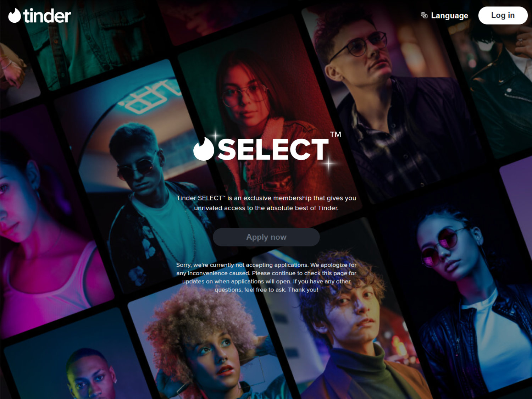Click the large SELECT title text
The width and height of the screenshot is (532, 399).
[273, 149]
